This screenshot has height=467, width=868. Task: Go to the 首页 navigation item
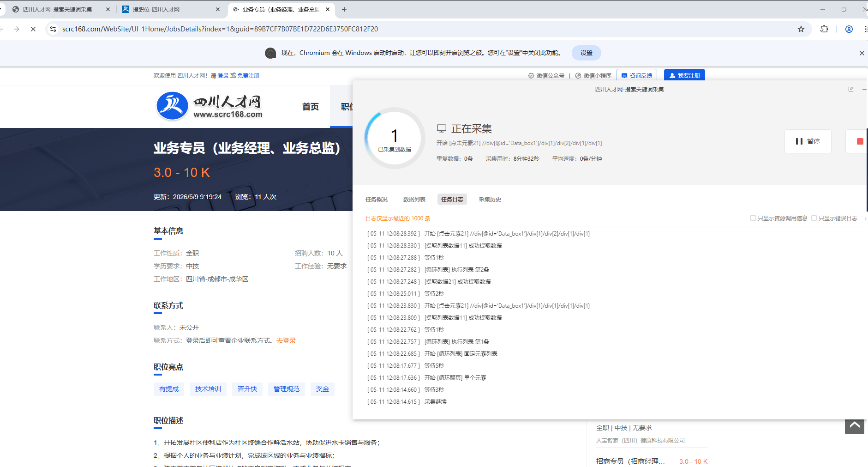(311, 107)
